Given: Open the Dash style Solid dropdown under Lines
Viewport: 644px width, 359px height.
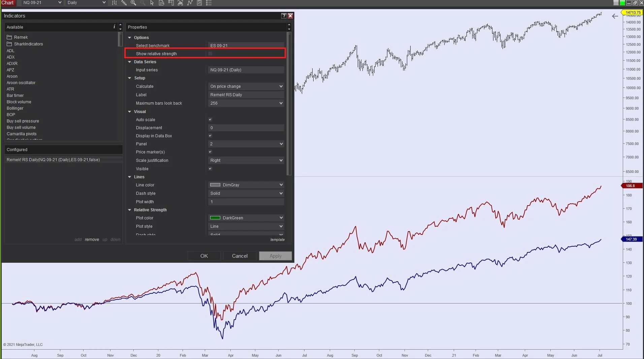Looking at the screenshot, I should coord(246,193).
